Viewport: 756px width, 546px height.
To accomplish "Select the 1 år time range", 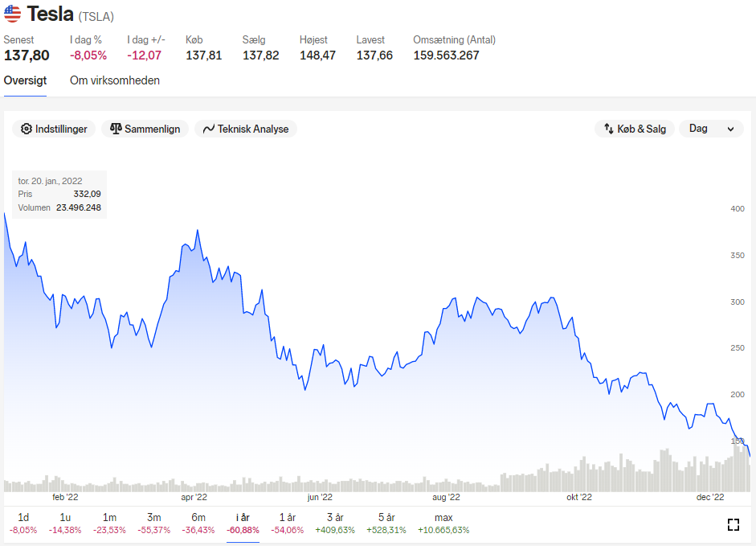I will 288,523.
